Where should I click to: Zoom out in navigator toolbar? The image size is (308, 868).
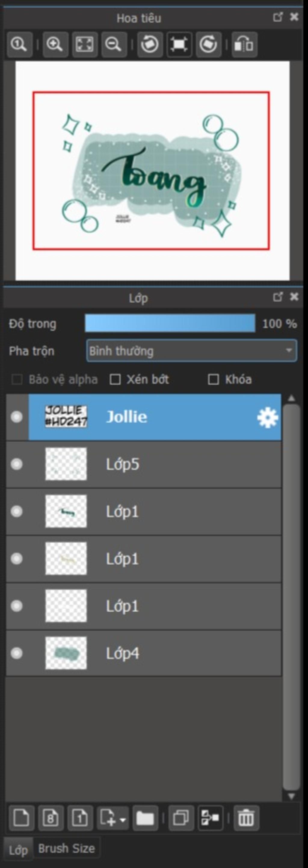click(x=114, y=45)
